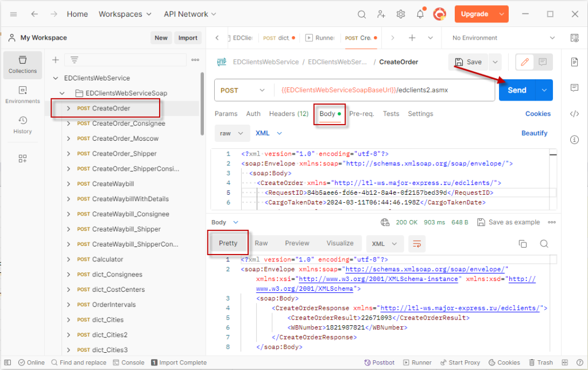588x370 pixels.
Task: Open the Auth tab
Action: 253,114
